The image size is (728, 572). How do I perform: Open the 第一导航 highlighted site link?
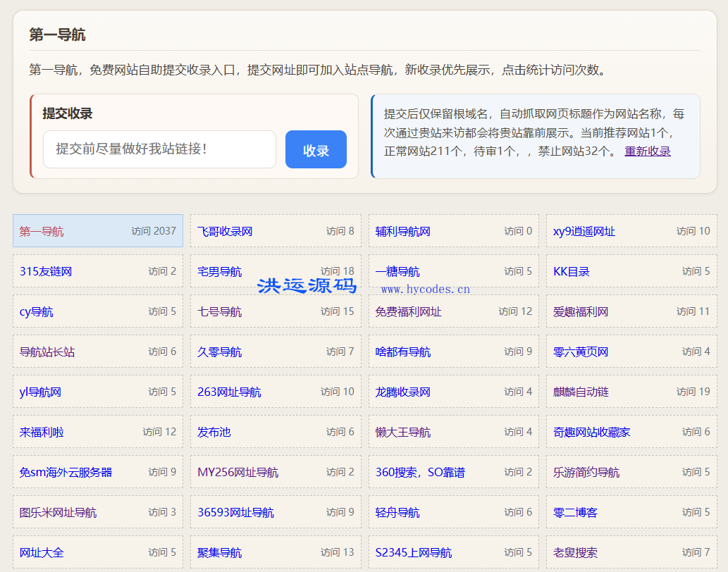[x=42, y=231]
